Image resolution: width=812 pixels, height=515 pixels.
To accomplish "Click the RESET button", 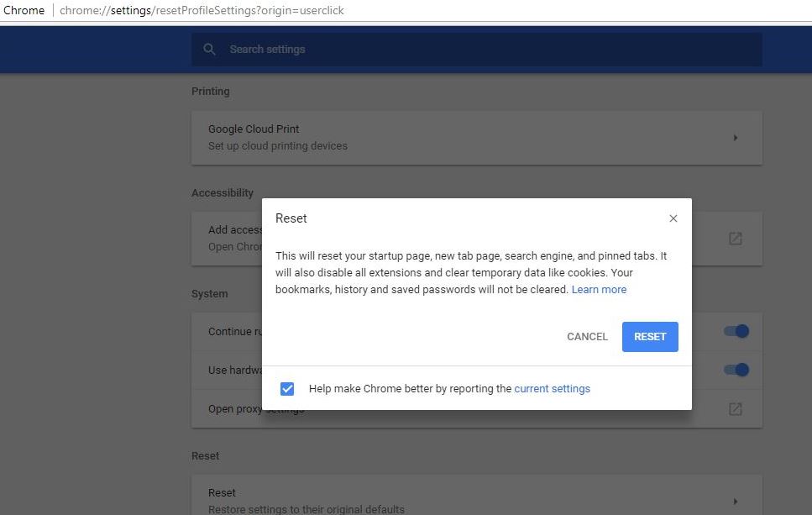I will 650,336.
